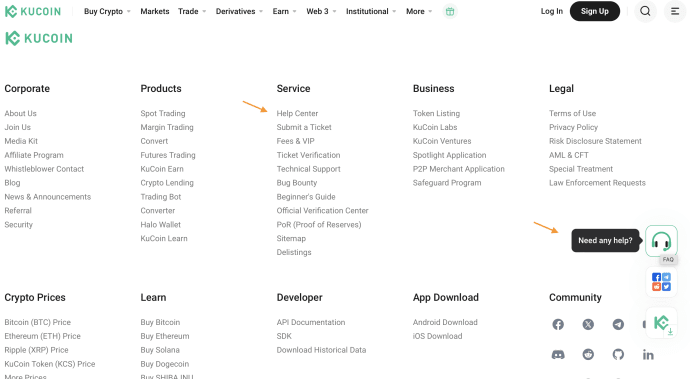Screen dimensions: 690x379
Task: Open the Spot Trading link
Action: [163, 114]
